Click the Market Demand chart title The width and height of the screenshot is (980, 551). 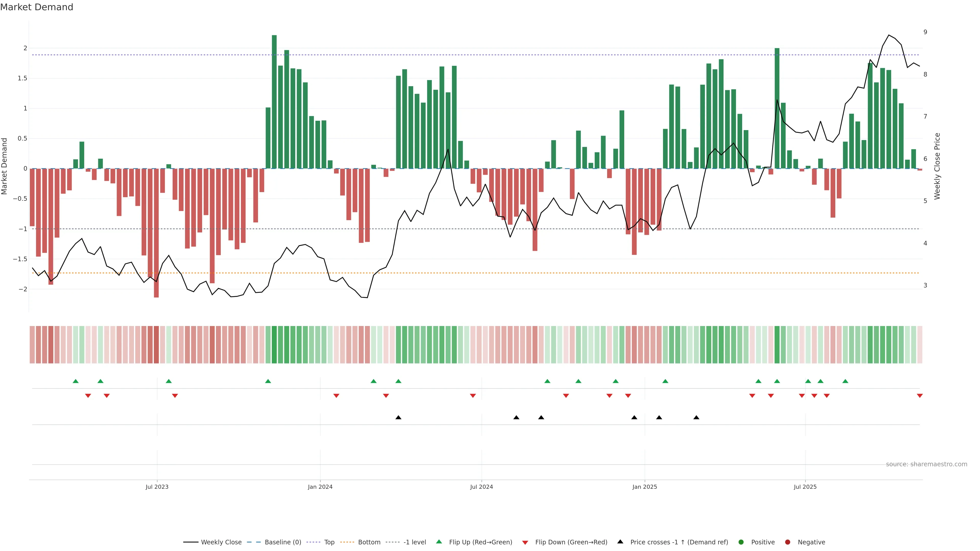(x=36, y=7)
